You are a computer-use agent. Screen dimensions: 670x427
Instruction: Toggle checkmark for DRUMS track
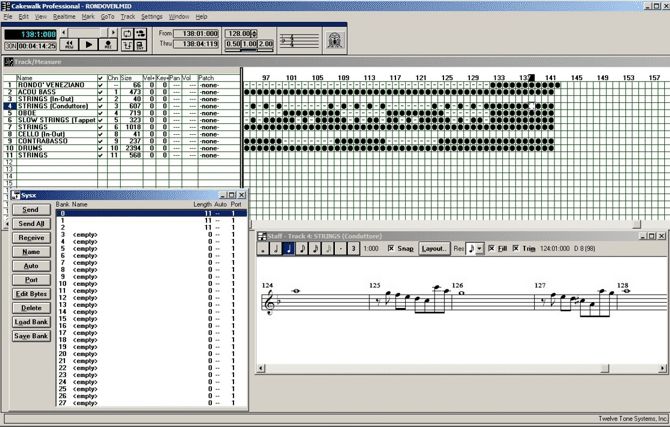[x=100, y=148]
